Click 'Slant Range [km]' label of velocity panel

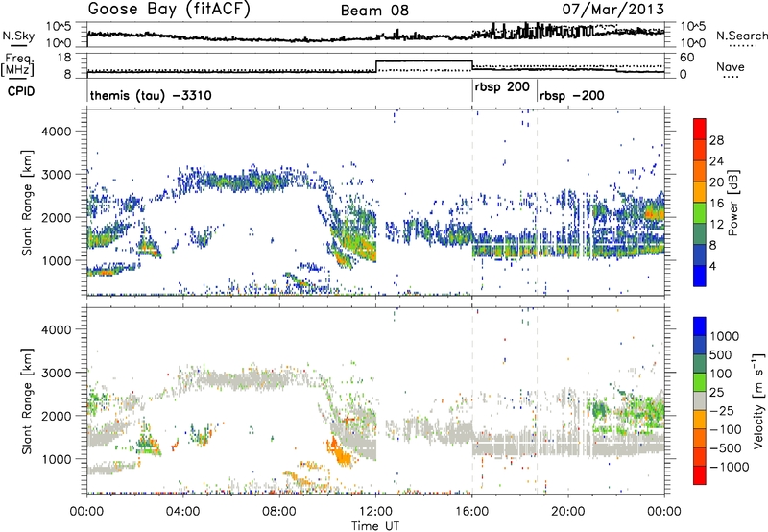(x=28, y=400)
